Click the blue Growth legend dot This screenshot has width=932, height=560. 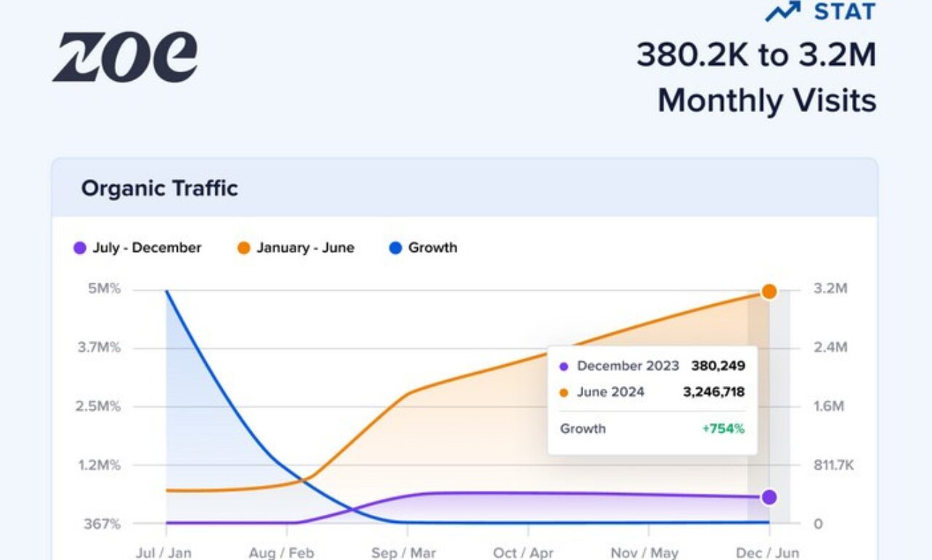point(395,248)
